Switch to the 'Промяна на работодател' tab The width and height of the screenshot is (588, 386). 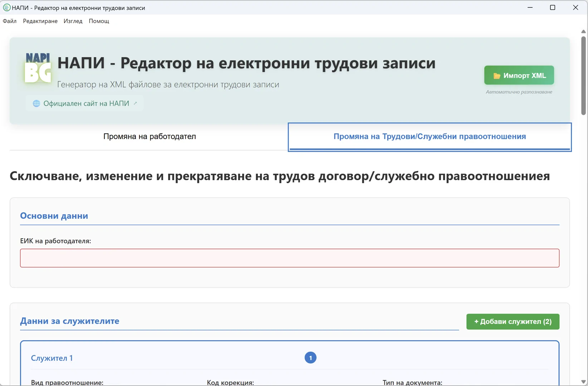[150, 137]
